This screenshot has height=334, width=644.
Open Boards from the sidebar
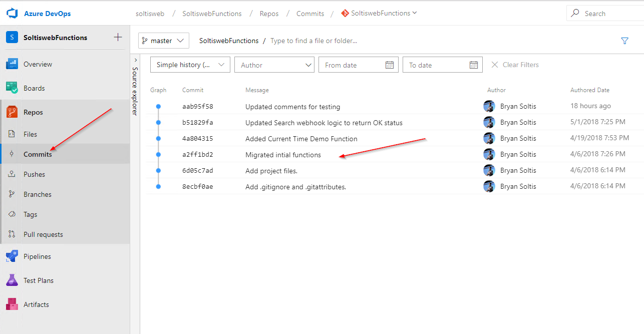pyautogui.click(x=34, y=88)
